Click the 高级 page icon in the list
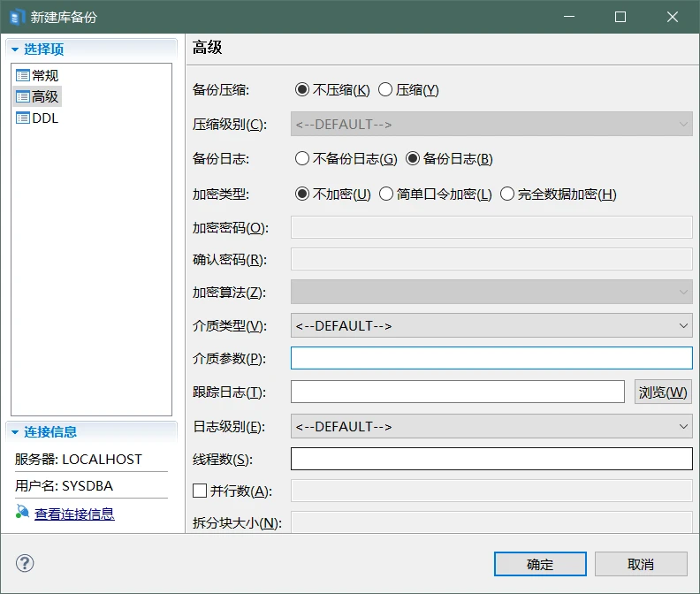Screen dimensions: 700x594 coord(23,96)
